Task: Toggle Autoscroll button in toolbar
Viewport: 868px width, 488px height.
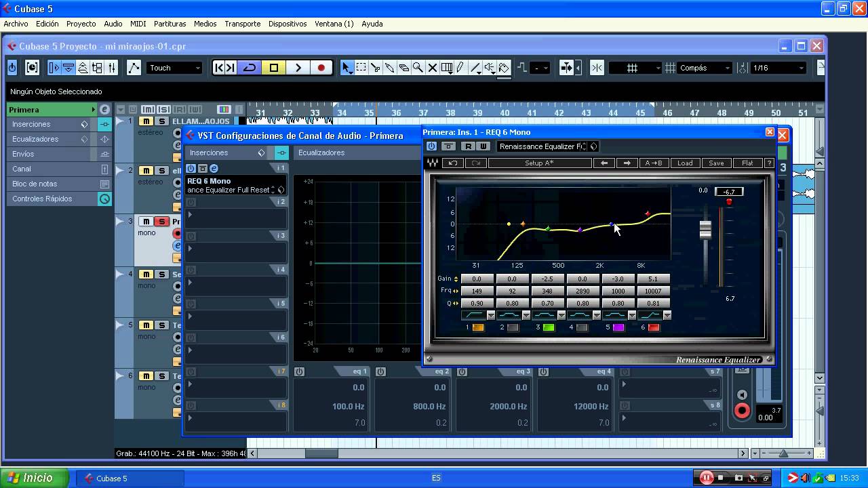Action: click(x=566, y=67)
